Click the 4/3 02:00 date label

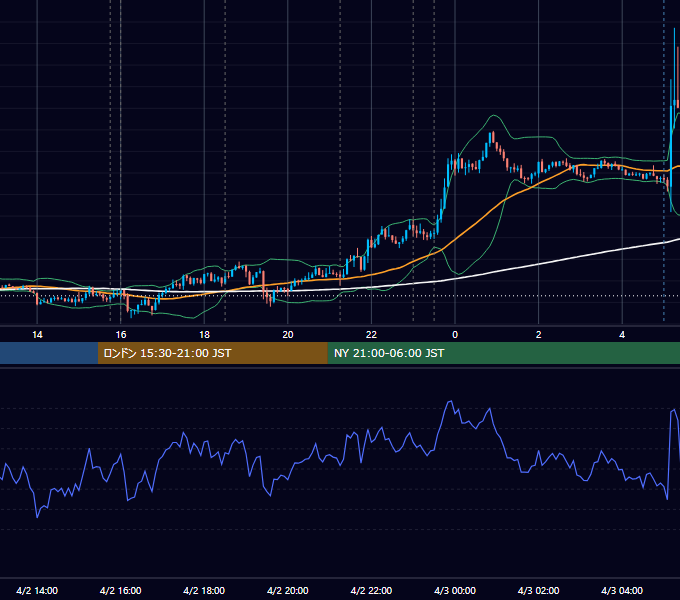(538, 590)
